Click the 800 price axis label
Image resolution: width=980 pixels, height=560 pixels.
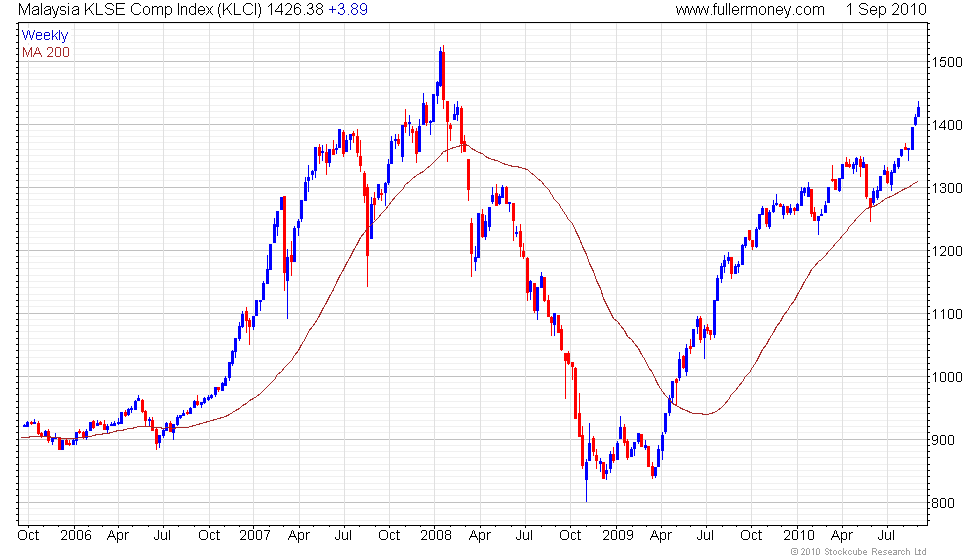943,503
